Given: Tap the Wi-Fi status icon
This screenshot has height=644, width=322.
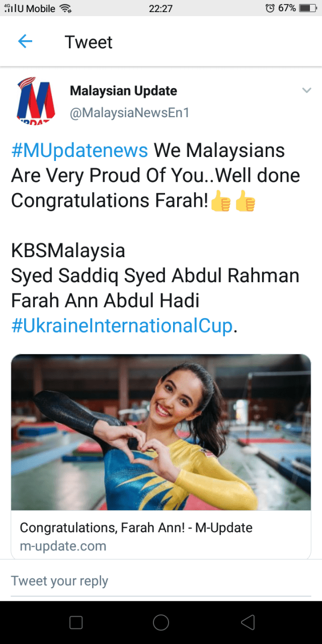Looking at the screenshot, I should pyautogui.click(x=65, y=8).
